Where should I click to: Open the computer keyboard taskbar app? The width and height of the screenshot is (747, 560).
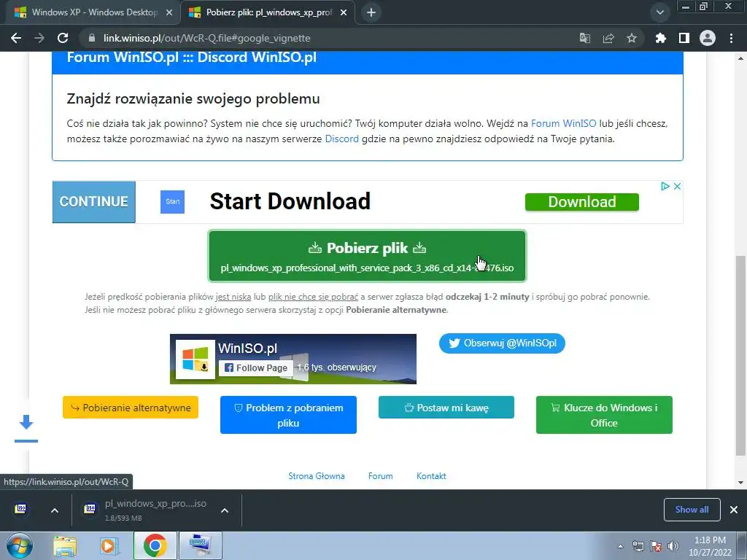pyautogui.click(x=201, y=545)
